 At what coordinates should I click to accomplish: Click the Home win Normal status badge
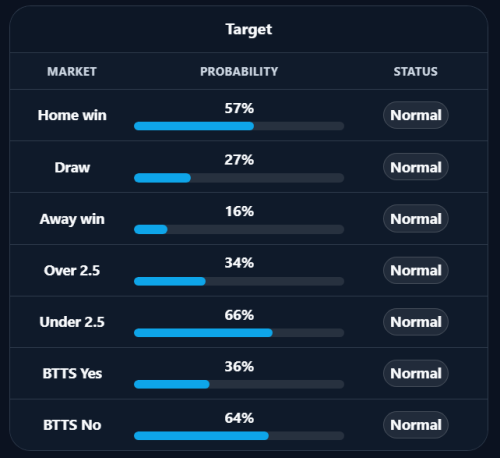[x=416, y=115]
